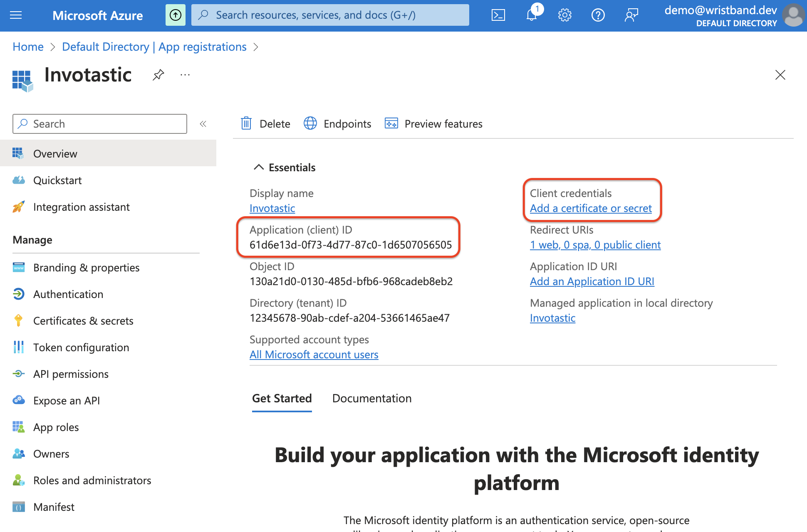
Task: Select the Object ID value 130a21d0
Action: pyautogui.click(x=351, y=281)
